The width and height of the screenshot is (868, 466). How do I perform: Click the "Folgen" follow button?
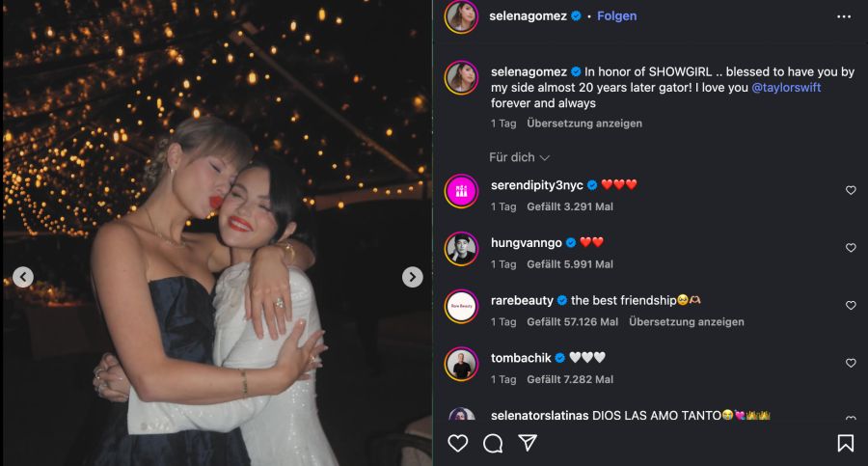(x=616, y=16)
